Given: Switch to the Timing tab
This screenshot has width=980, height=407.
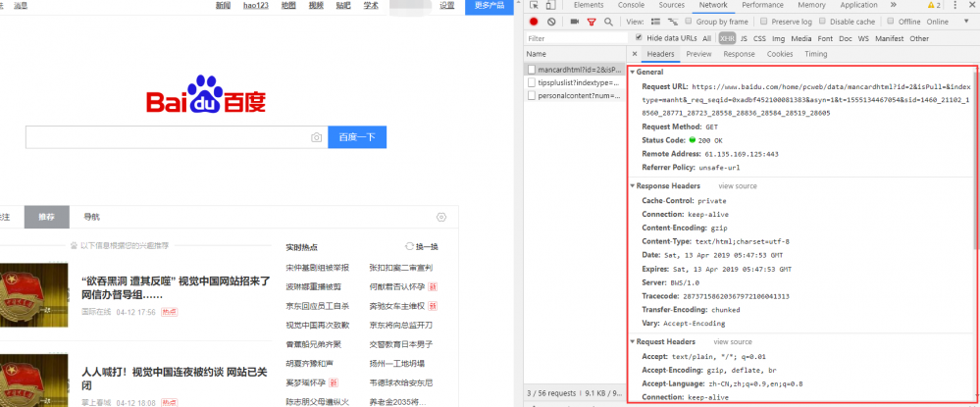Looking at the screenshot, I should (x=816, y=54).
